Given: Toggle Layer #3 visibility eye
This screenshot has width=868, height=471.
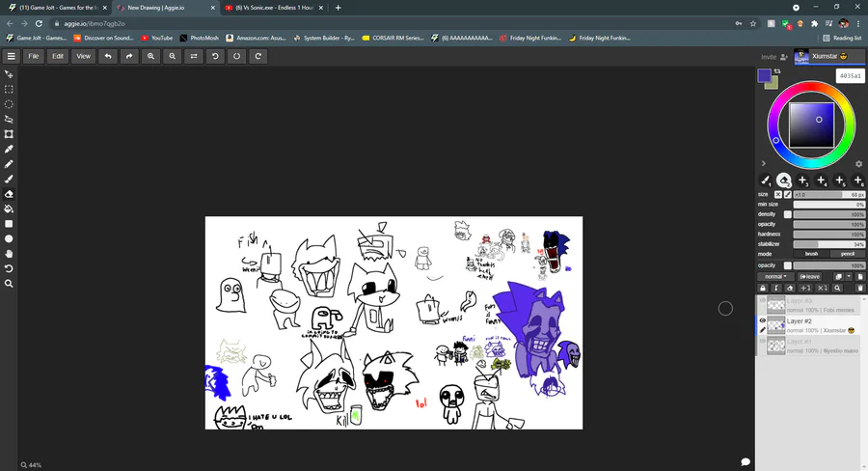Looking at the screenshot, I should 762,300.
